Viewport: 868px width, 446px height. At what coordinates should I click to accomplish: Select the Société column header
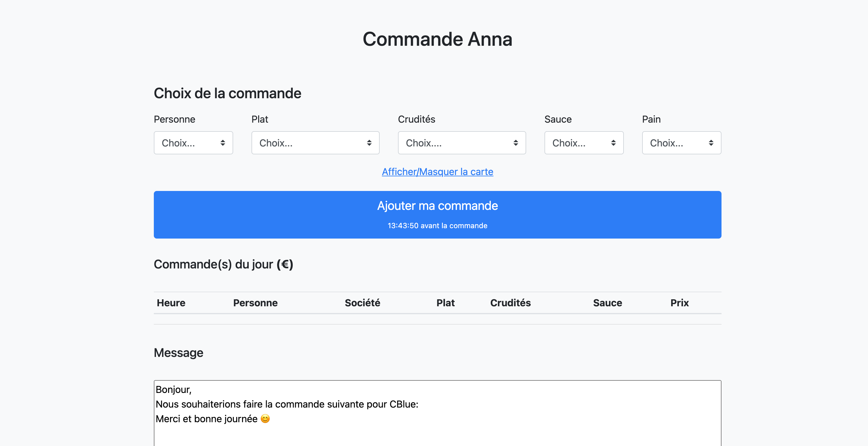[362, 303]
